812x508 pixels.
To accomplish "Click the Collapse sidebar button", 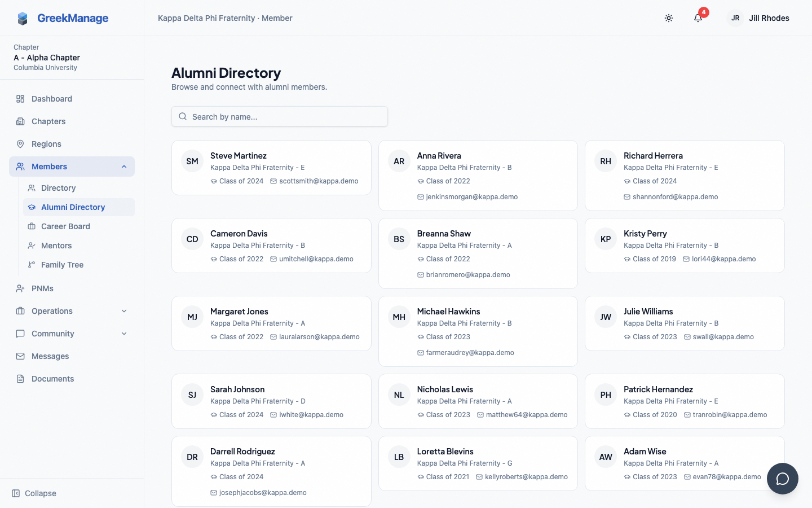I will pyautogui.click(x=34, y=493).
